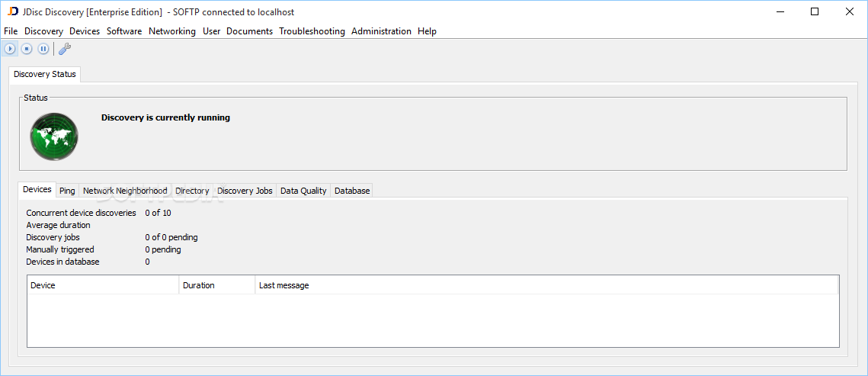Sort by the Device column header

point(103,285)
